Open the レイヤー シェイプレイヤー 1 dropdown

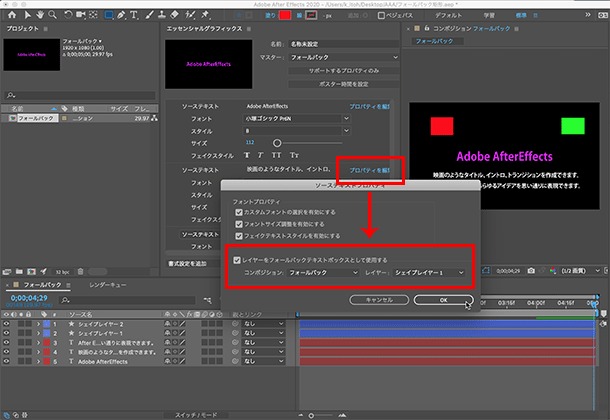coord(429,273)
